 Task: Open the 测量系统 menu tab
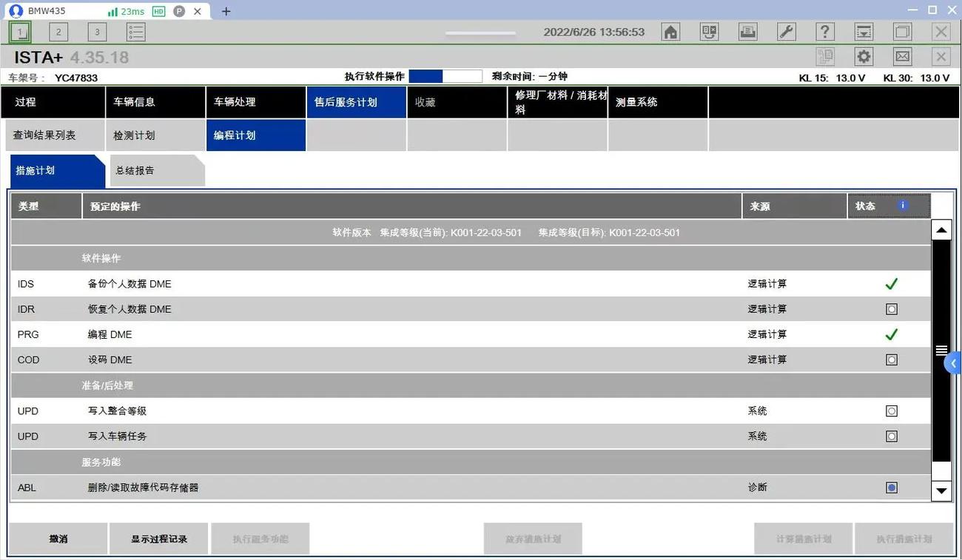pos(658,102)
